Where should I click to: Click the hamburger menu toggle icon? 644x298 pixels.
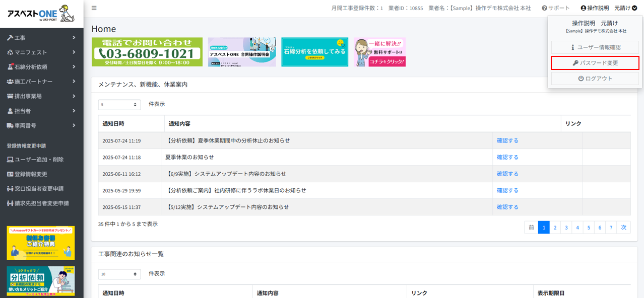(x=94, y=8)
